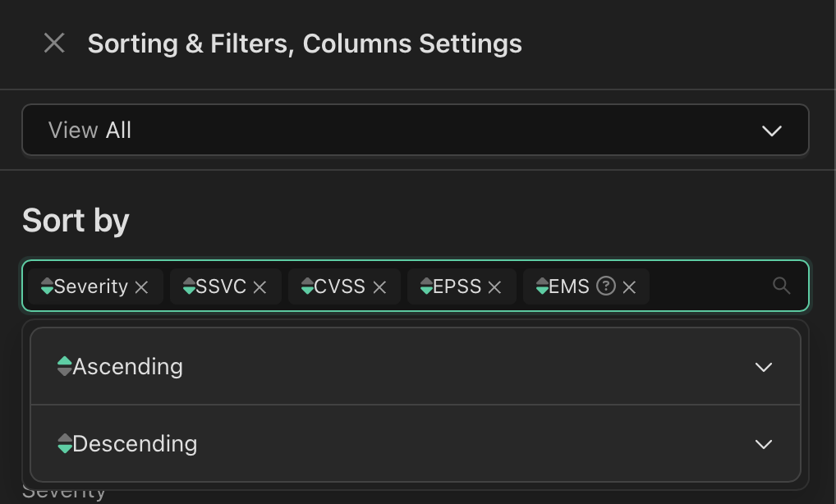Open the EMS help question-mark icon
This screenshot has height=504, width=836.
coord(605,286)
